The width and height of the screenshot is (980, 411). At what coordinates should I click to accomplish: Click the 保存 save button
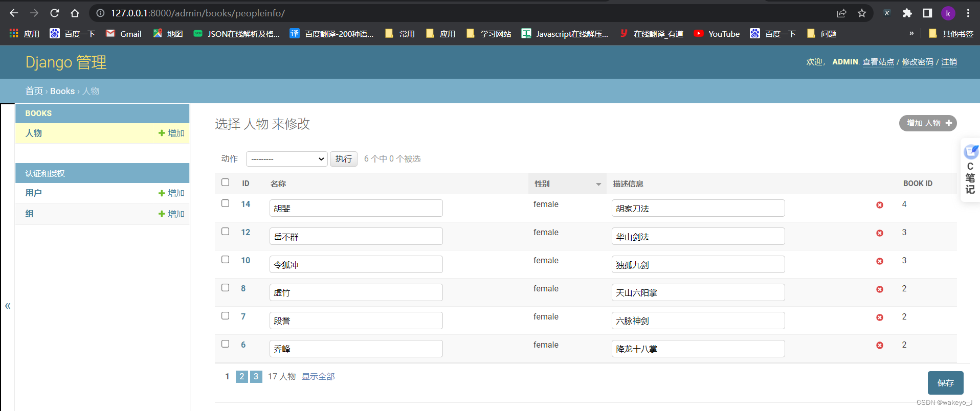point(945,383)
